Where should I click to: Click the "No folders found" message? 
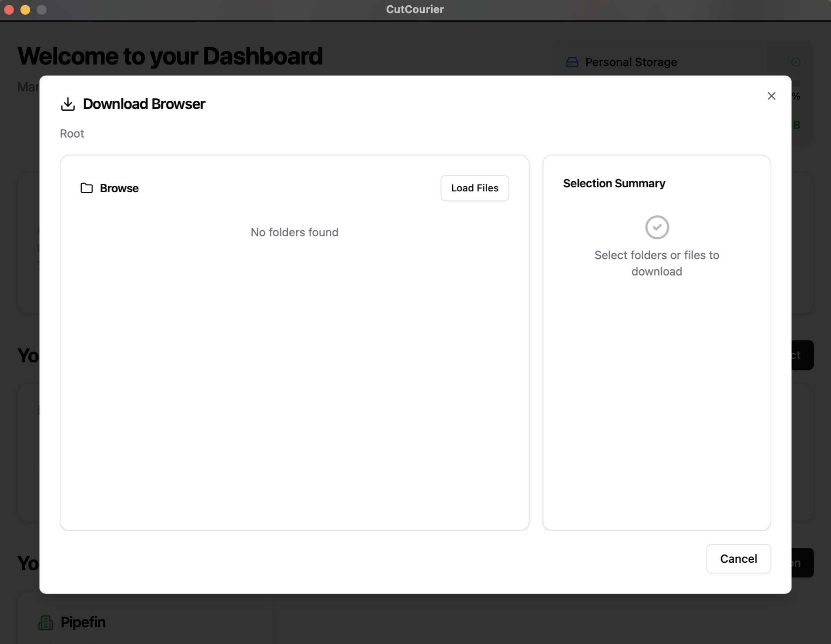coord(294,232)
